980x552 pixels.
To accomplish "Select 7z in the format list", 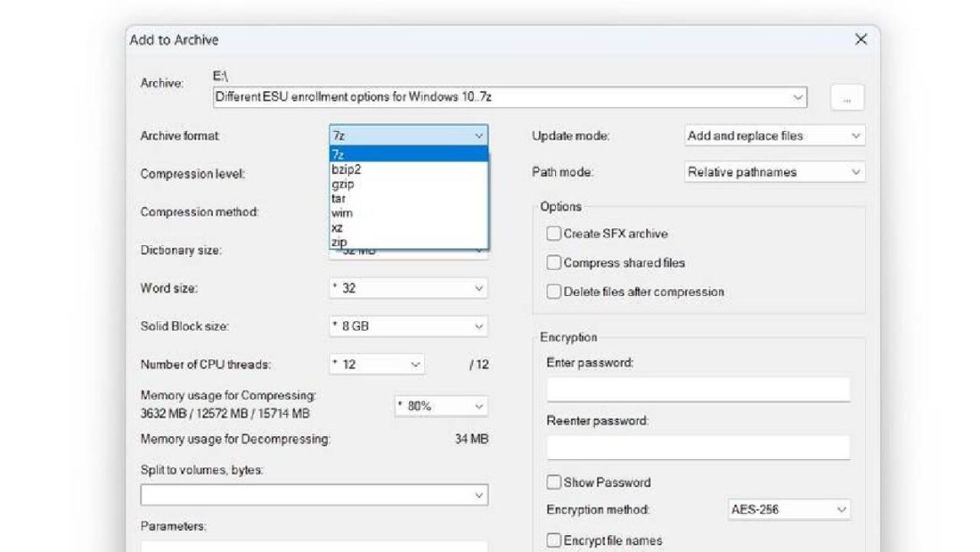I will [409, 154].
